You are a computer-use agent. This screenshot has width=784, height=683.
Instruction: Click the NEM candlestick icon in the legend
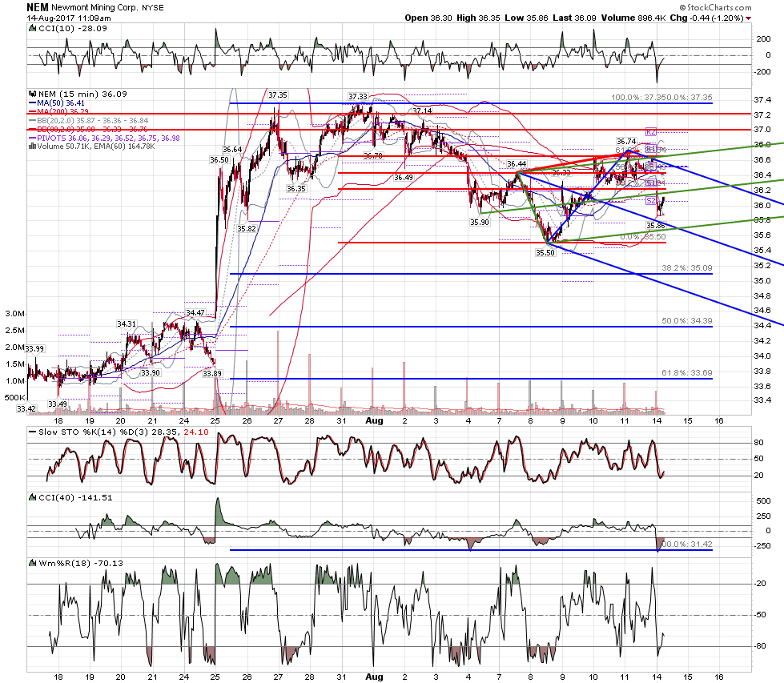coord(33,94)
